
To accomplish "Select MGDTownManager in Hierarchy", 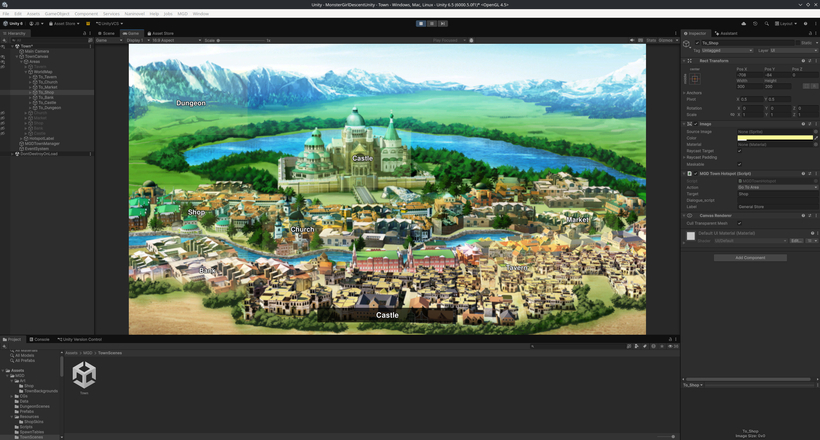I will point(42,143).
